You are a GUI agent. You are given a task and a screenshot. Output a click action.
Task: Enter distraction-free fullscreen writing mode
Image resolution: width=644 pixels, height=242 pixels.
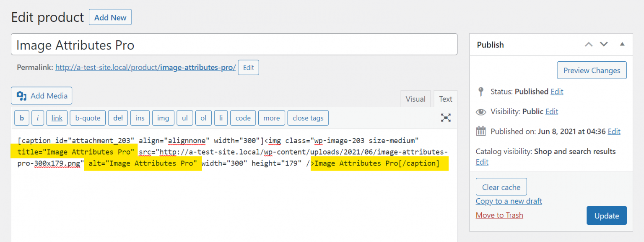(x=445, y=118)
